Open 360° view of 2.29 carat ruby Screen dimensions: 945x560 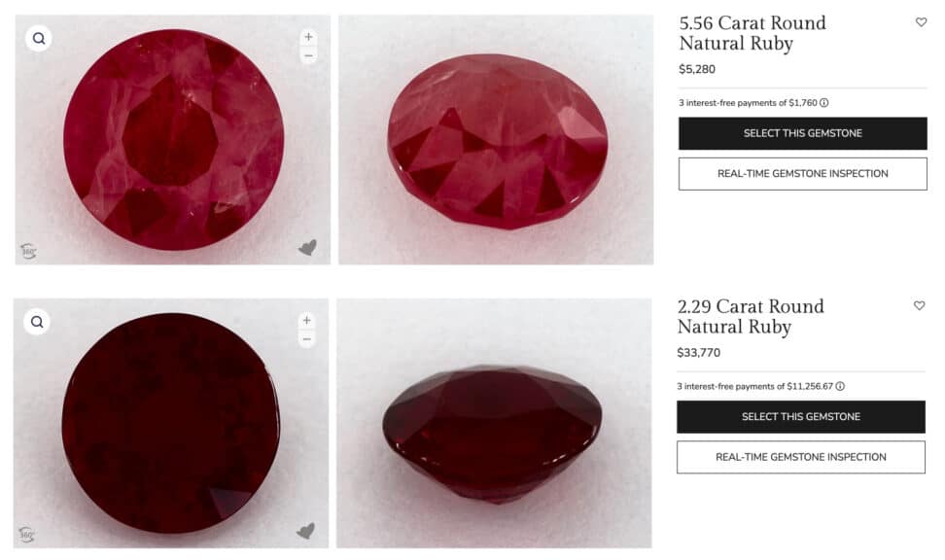[x=27, y=534]
